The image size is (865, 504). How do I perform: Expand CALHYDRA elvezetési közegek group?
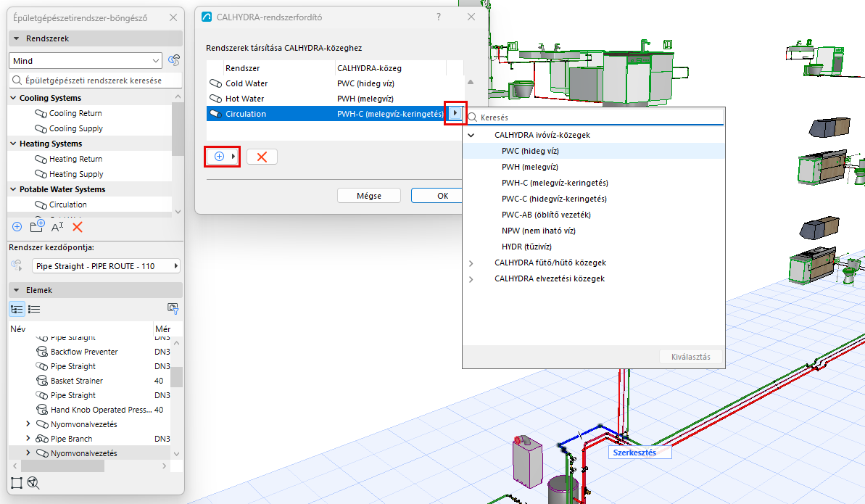pyautogui.click(x=471, y=279)
